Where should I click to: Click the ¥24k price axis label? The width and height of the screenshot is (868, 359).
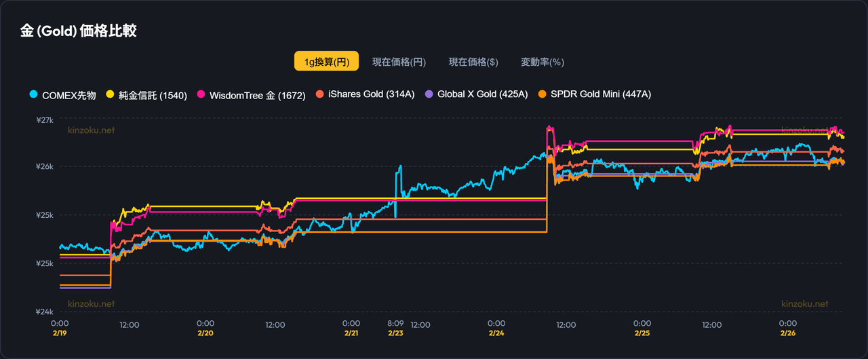click(x=45, y=312)
